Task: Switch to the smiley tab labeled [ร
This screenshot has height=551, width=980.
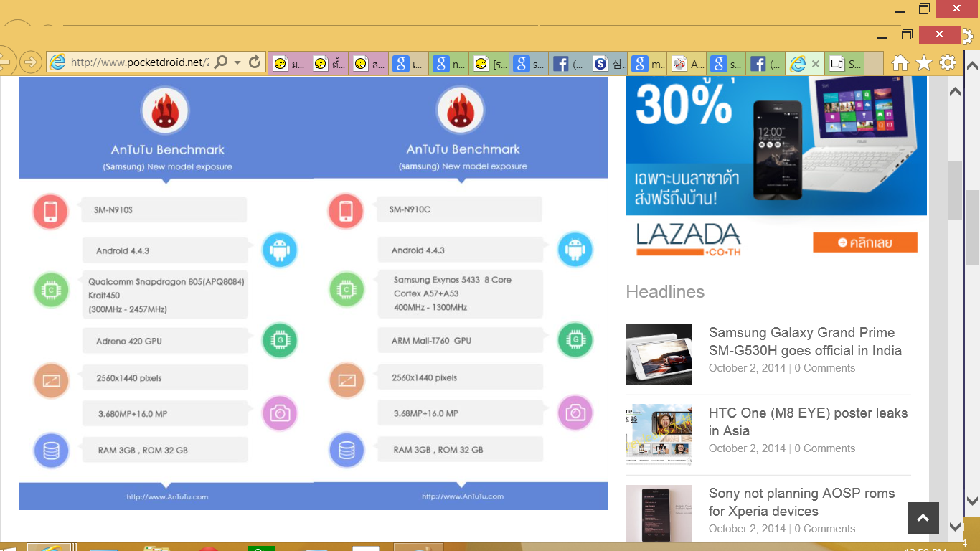Action: click(489, 64)
